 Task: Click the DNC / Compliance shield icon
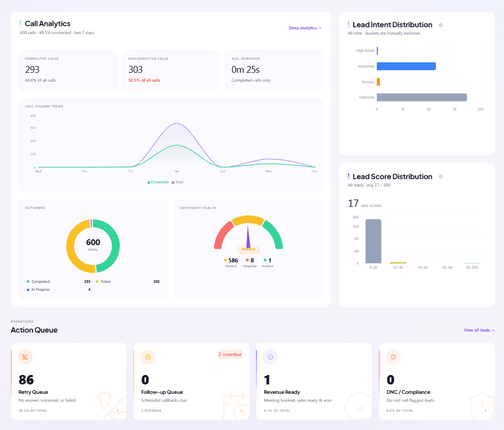tap(393, 357)
